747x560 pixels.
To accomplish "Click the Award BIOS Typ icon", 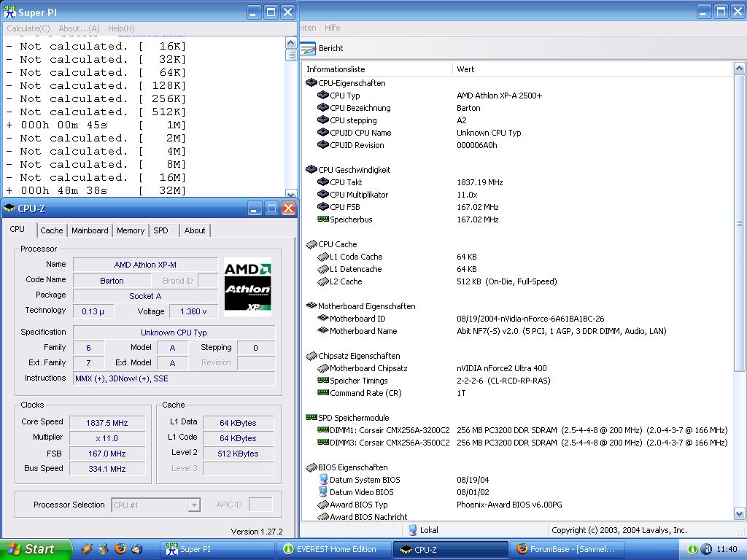I will [x=322, y=505].
